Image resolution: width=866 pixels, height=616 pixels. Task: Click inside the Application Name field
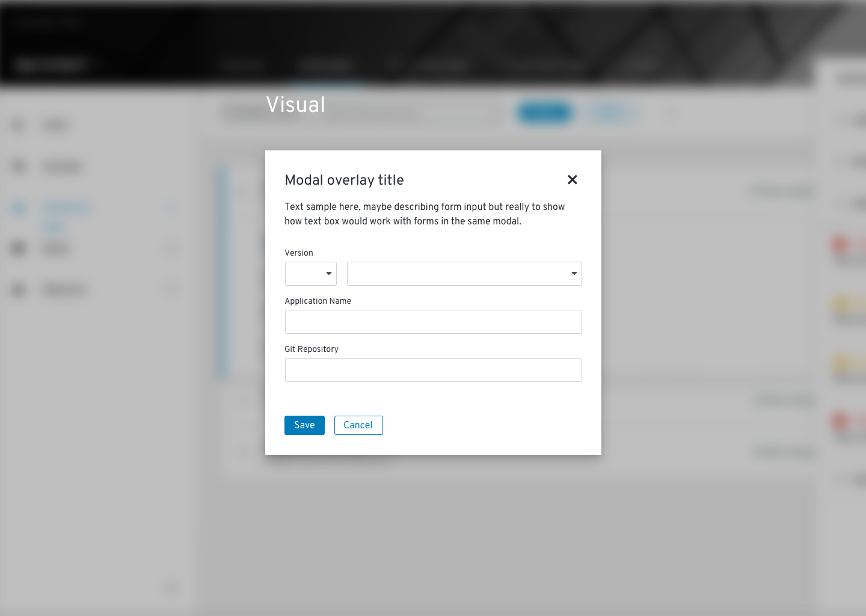click(433, 322)
